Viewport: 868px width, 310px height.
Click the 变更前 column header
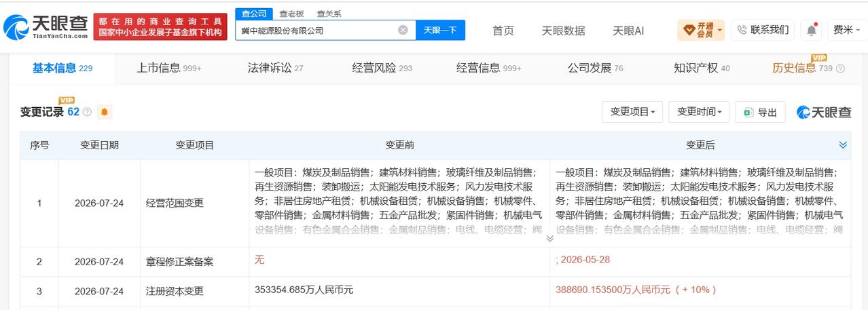pos(400,145)
